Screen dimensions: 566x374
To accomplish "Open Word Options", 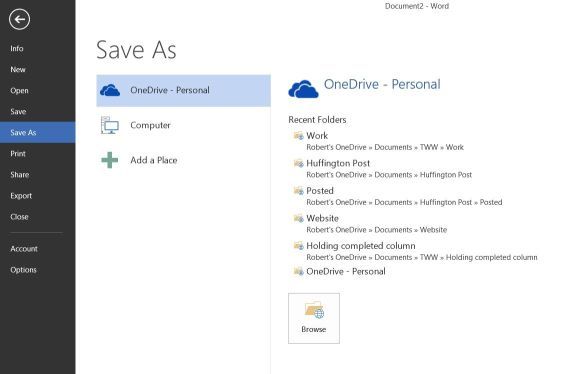I will 23,270.
